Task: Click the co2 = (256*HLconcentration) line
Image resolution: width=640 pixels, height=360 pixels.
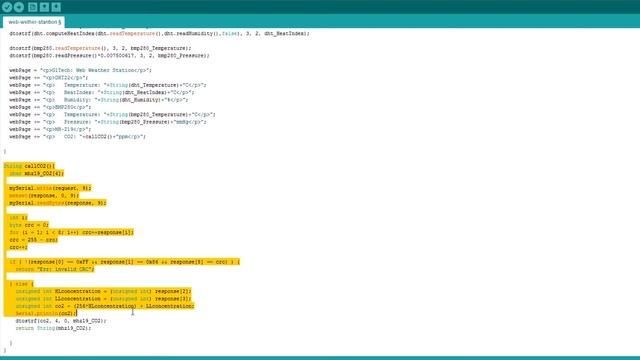Action: point(105,306)
